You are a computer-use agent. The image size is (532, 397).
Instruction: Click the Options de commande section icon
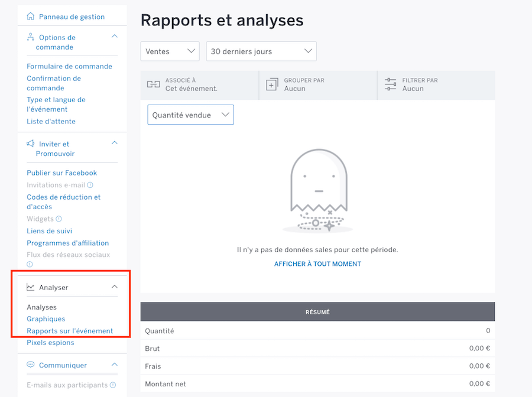click(31, 37)
